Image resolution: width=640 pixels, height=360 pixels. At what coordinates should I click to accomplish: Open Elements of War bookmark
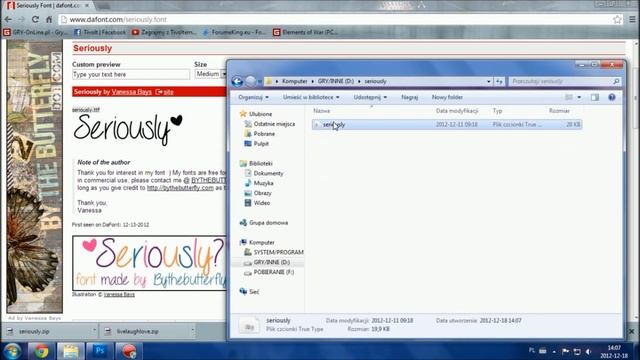click(x=305, y=32)
